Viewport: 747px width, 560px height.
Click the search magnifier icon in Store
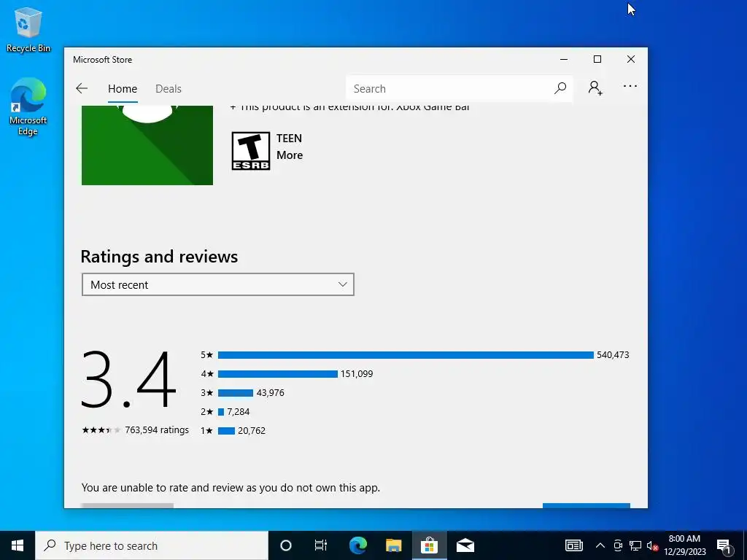tap(560, 88)
